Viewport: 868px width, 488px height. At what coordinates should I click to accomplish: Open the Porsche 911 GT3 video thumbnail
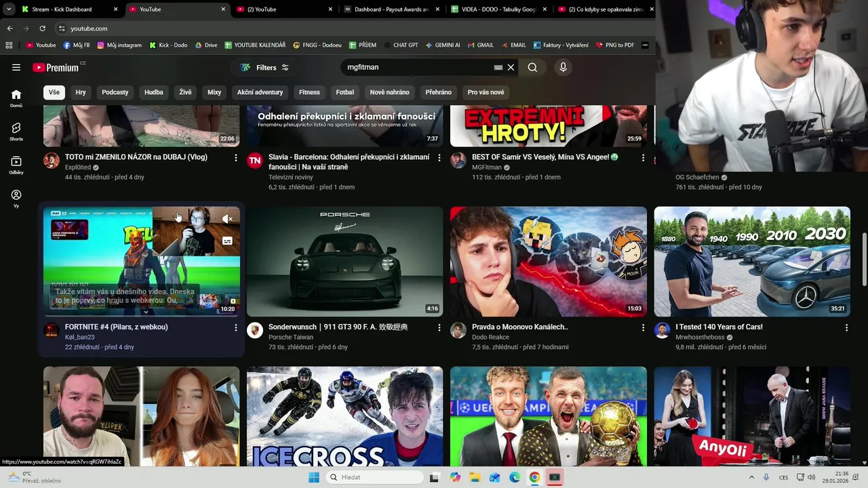(344, 262)
